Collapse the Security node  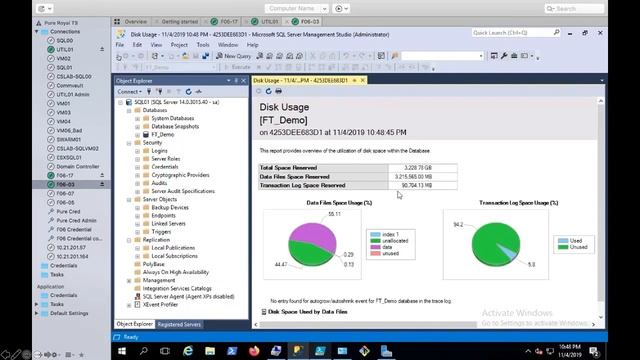[129, 143]
